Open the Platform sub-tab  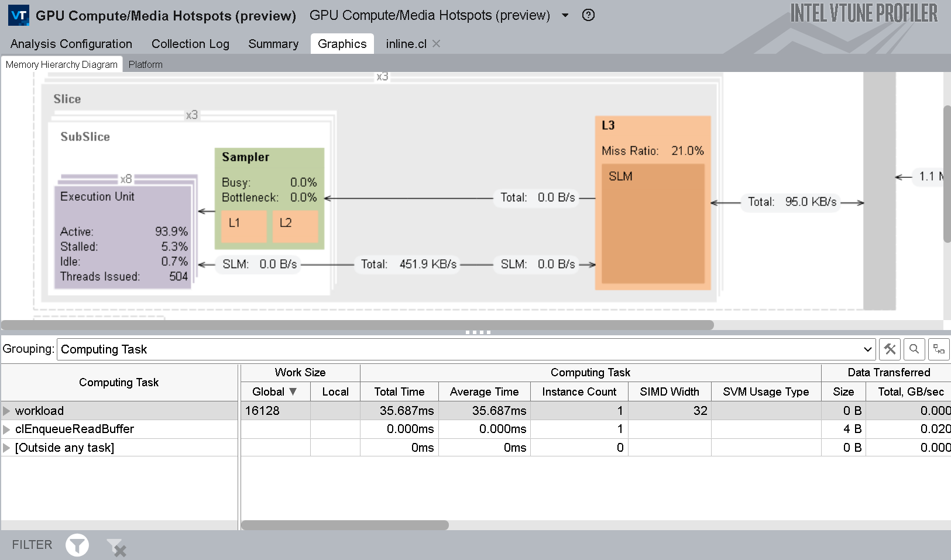pyautogui.click(x=145, y=64)
